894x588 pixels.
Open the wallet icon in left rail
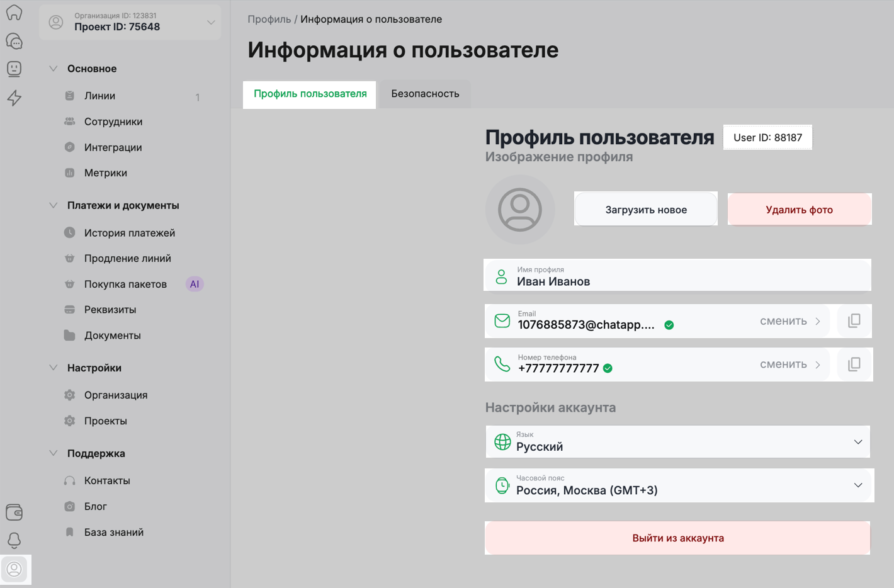[14, 512]
